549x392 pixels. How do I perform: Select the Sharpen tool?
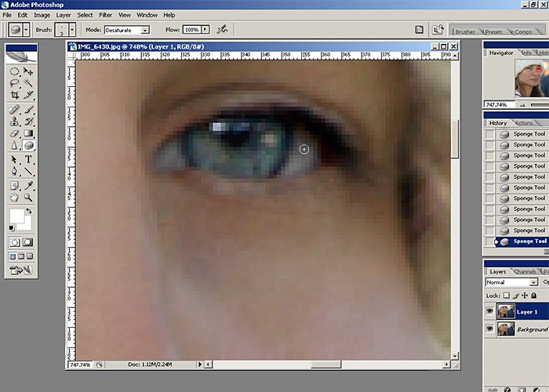(x=14, y=145)
